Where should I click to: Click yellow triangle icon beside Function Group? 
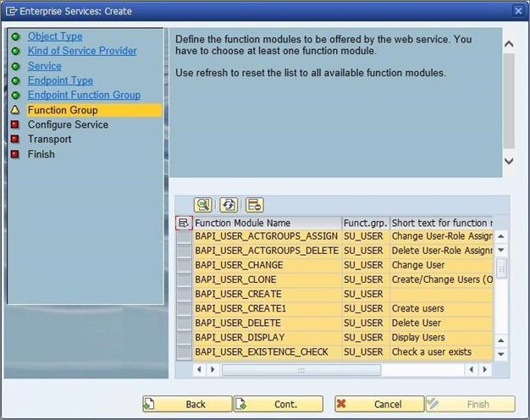click(15, 110)
